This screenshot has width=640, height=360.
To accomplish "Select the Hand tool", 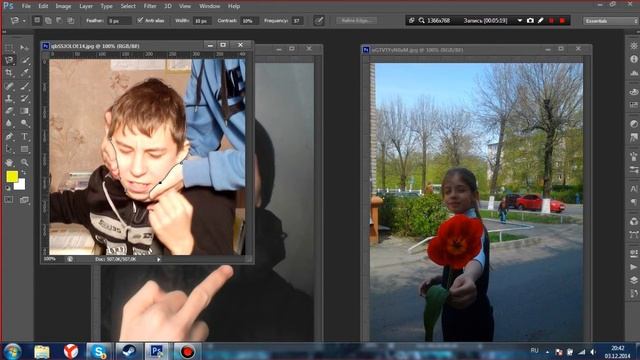I will [9, 162].
